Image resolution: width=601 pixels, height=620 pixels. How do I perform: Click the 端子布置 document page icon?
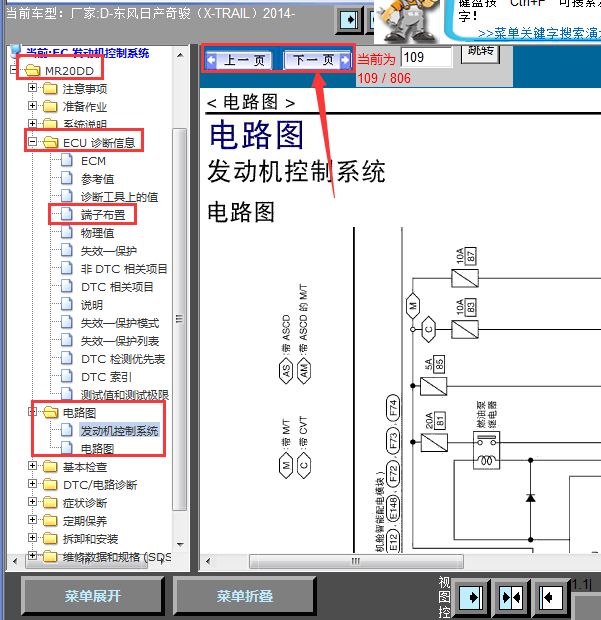(67, 214)
